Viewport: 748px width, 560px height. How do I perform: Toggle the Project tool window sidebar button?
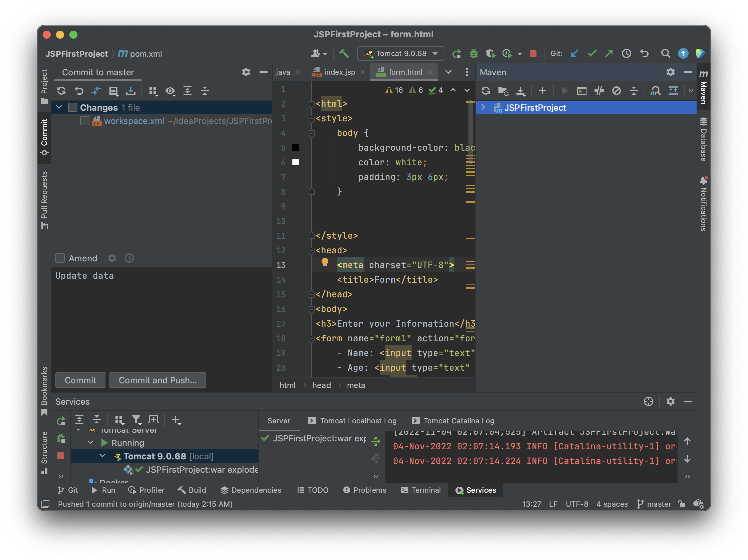(x=44, y=86)
